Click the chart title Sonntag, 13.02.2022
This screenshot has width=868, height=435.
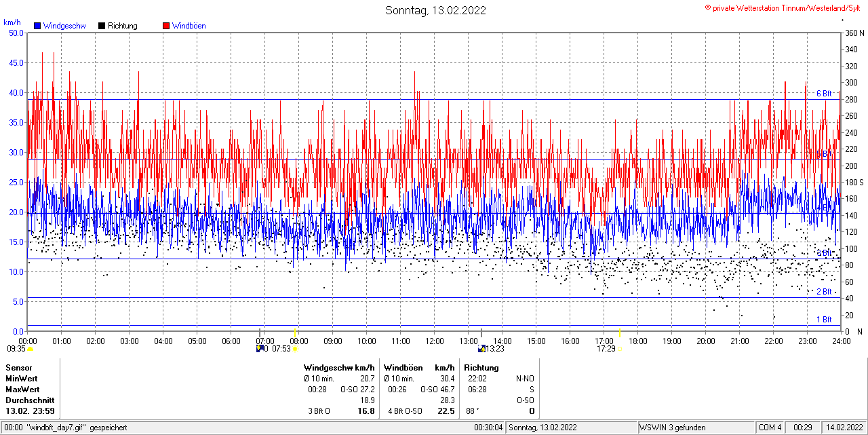[435, 10]
